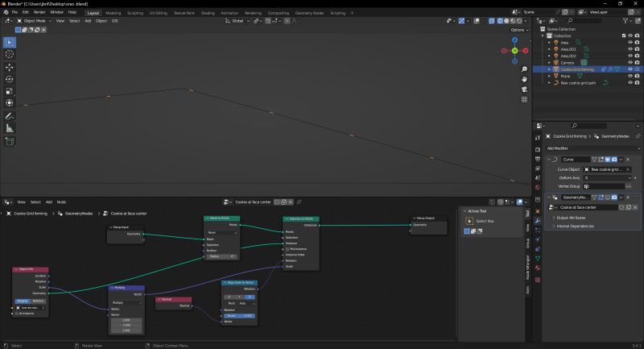
Task: Select the Annotate tool
Action: (x=9, y=116)
